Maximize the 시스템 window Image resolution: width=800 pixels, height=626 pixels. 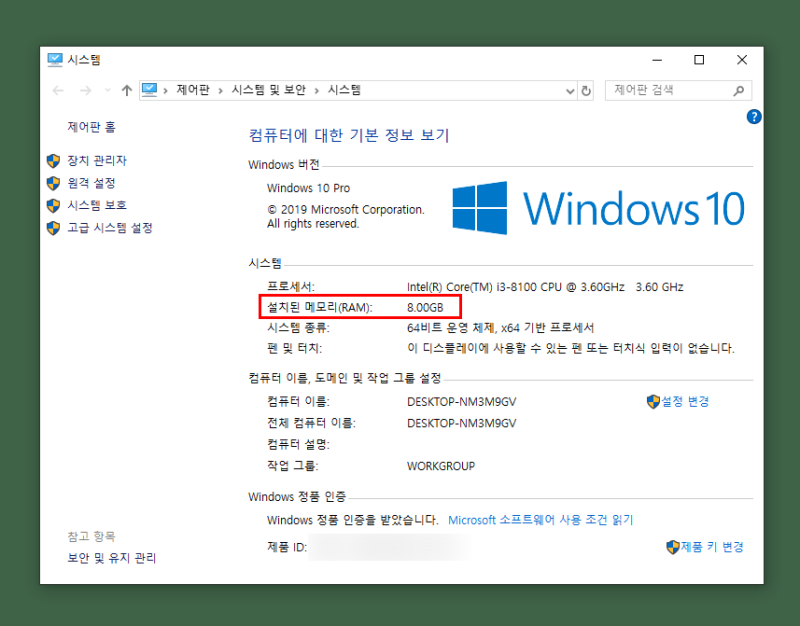699,60
